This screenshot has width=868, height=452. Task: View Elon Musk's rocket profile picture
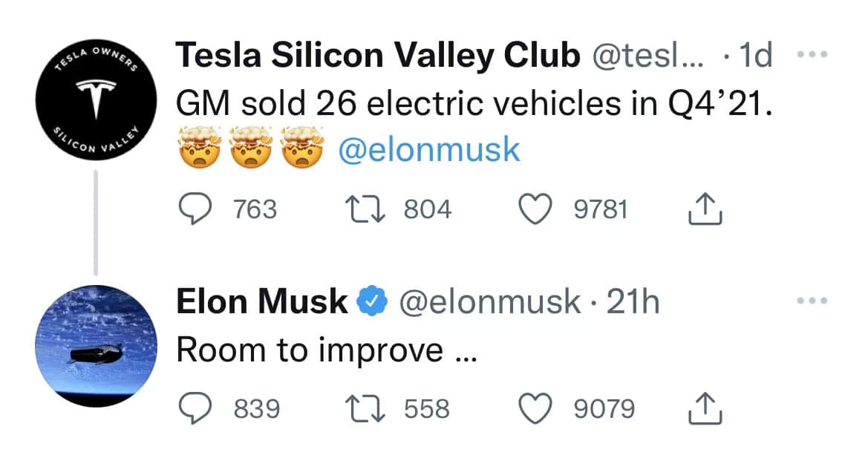pos(97,346)
